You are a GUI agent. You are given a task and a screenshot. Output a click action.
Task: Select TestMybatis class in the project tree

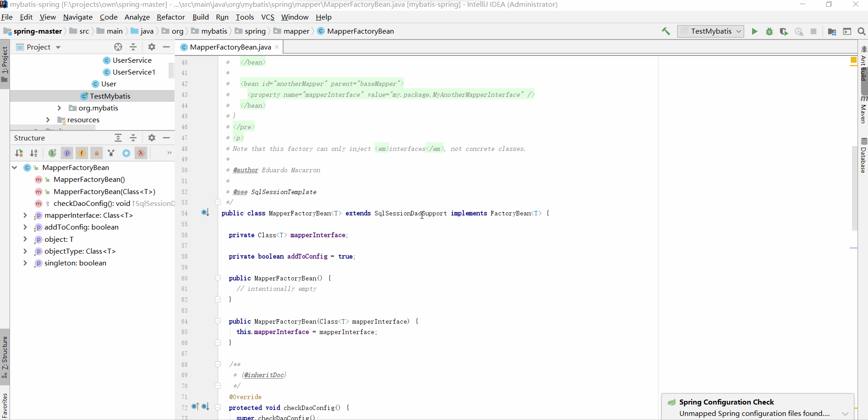[x=110, y=96]
